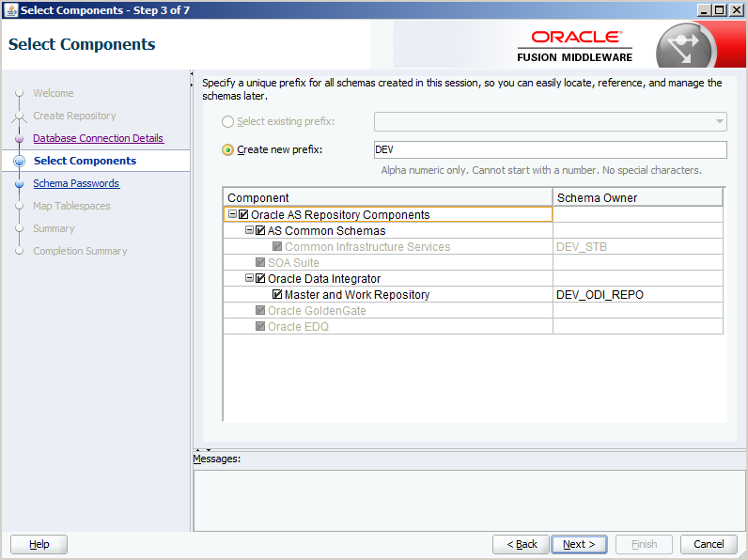Screen dimensions: 748x560
Task: Collapse the Oracle AS Repository Components node
Action: pyautogui.click(x=232, y=215)
